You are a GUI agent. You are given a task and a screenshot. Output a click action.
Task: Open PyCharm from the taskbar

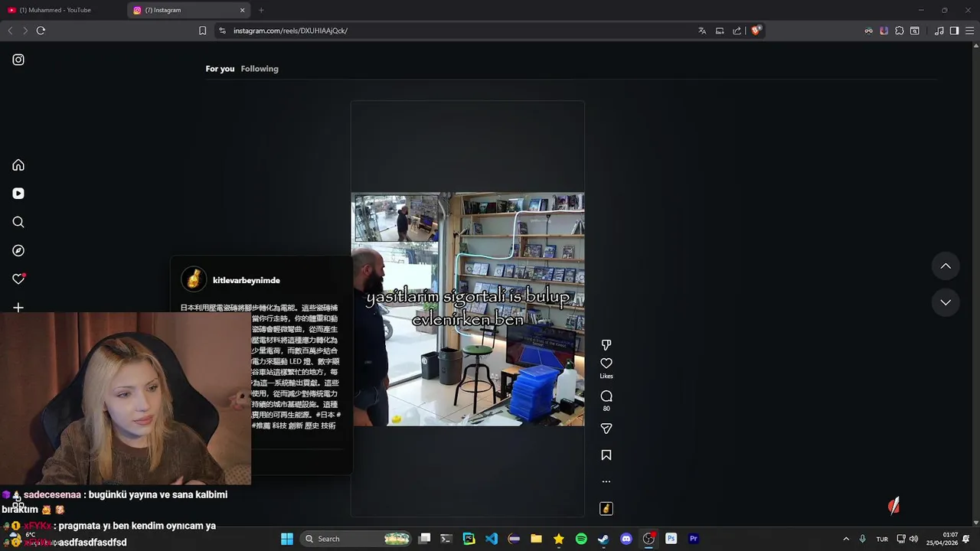tap(469, 539)
